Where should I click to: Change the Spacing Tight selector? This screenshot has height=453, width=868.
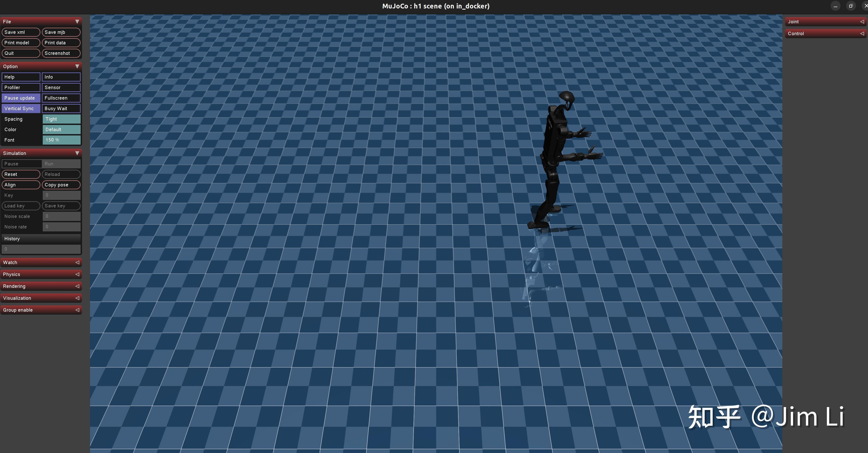point(61,119)
